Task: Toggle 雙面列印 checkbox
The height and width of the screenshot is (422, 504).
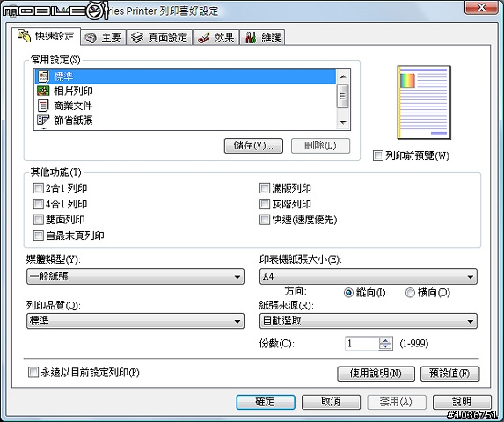Action: click(38, 220)
